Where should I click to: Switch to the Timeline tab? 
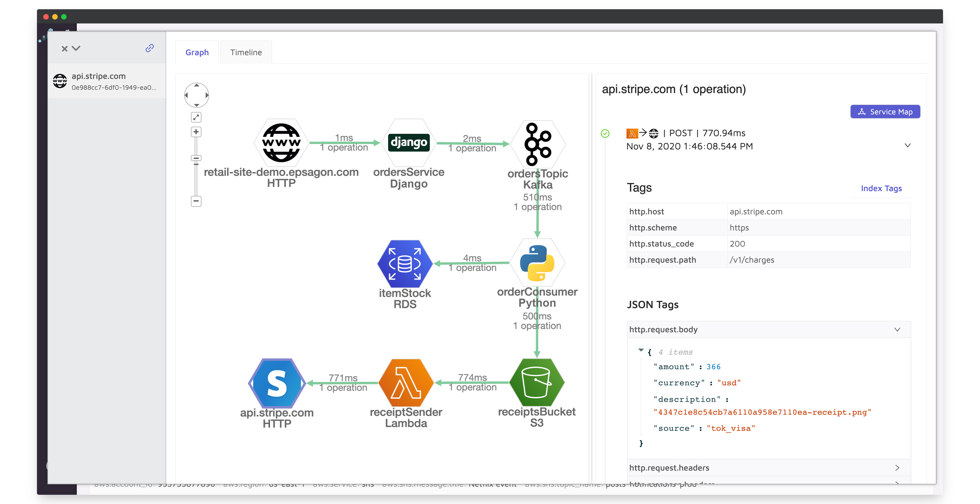pos(246,52)
